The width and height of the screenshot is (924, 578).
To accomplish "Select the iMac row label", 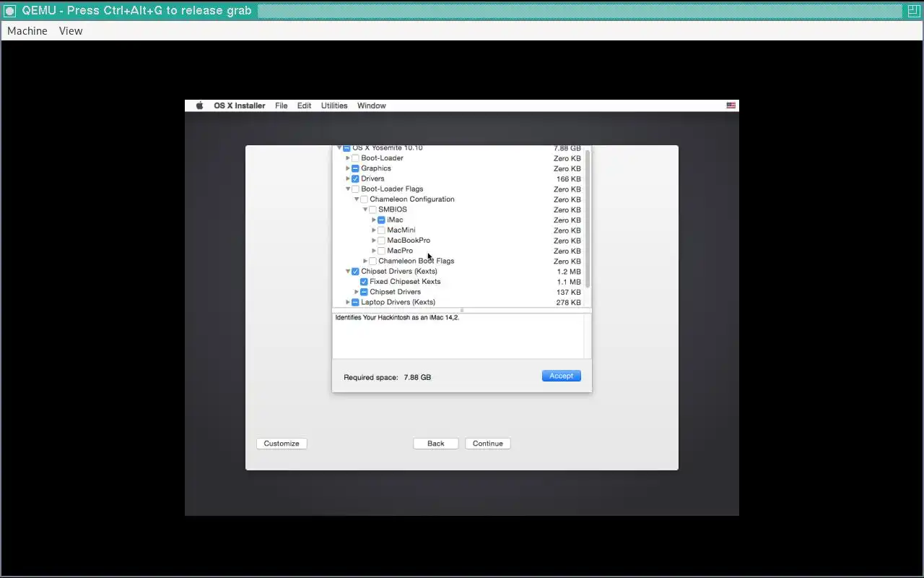I will [x=395, y=220].
